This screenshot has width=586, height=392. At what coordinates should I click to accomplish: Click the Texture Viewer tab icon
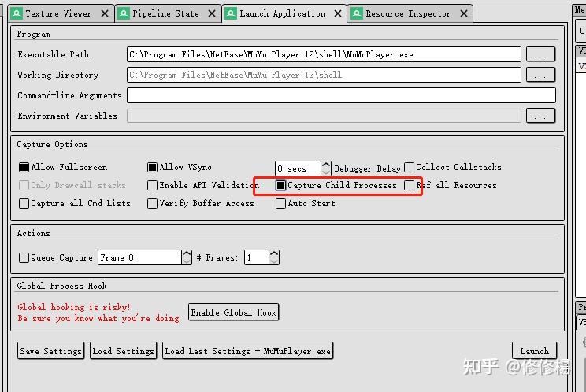tap(17, 14)
